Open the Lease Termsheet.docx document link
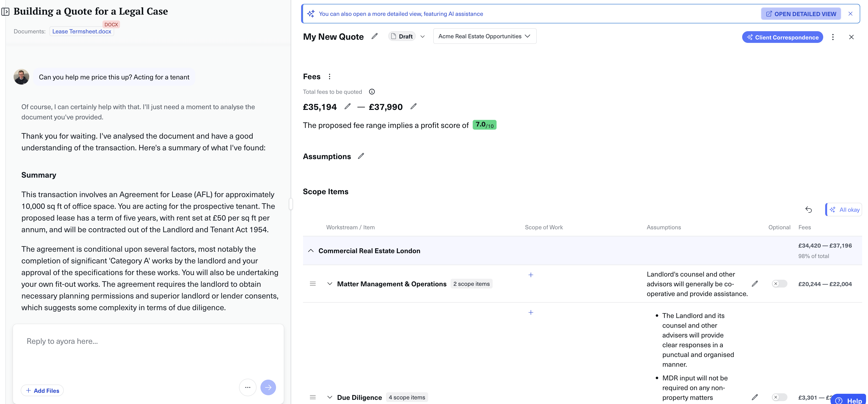Viewport: 868px width, 404px height. pos(82,31)
